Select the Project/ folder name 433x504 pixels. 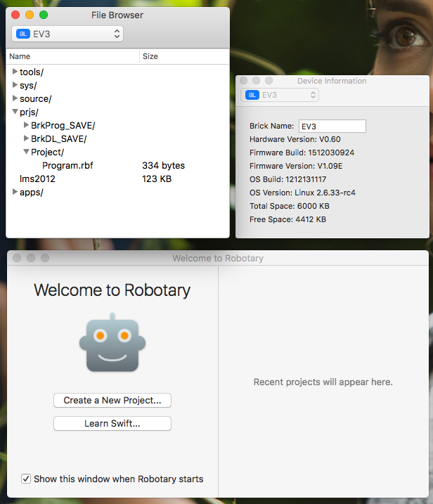click(x=47, y=153)
